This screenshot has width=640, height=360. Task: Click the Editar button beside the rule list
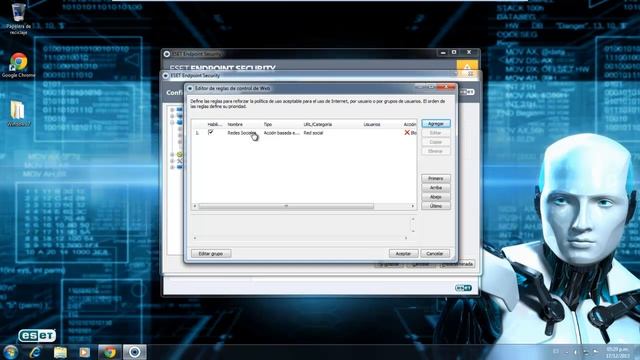point(436,133)
